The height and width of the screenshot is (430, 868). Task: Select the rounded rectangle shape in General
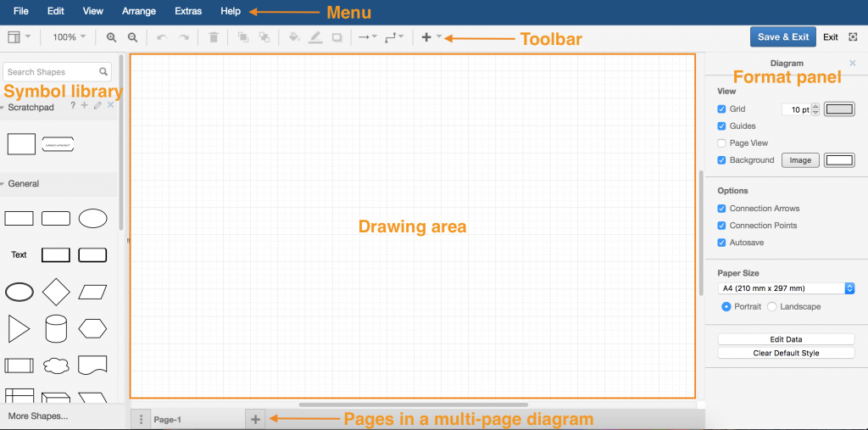coord(56,218)
